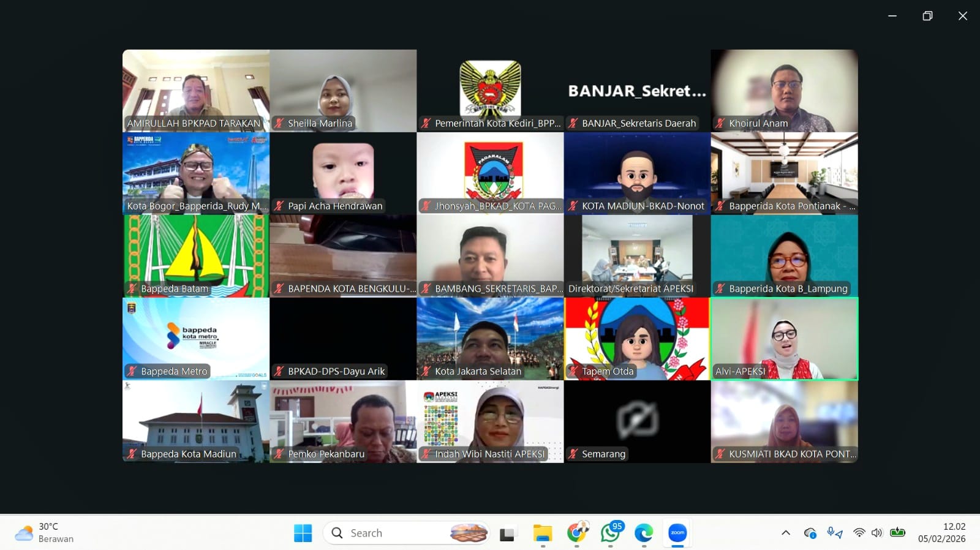
Task: Check battery status icon in tray
Action: pos(898,533)
